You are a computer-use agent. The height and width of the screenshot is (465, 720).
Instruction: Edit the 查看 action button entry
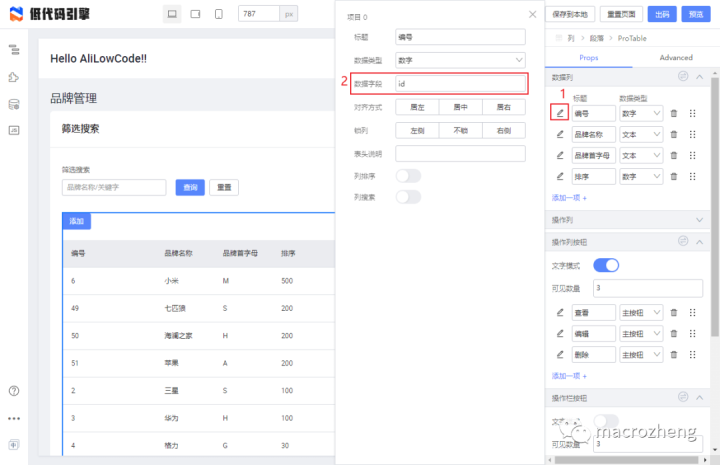coord(560,313)
